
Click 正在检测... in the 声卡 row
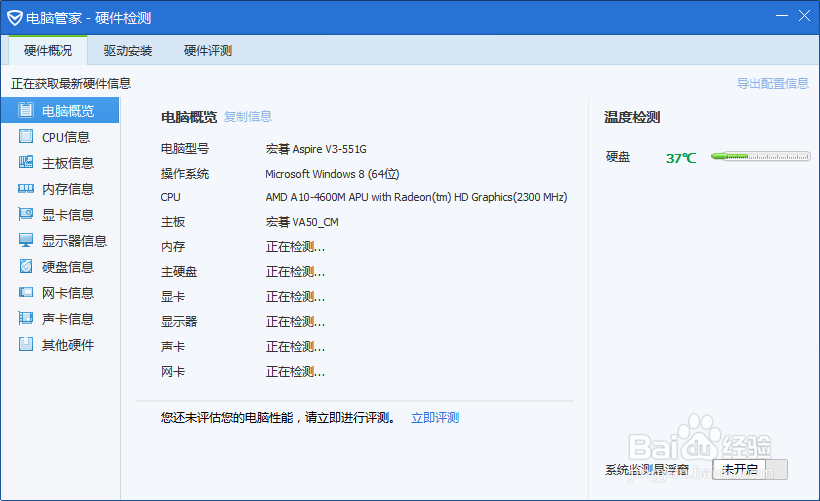click(x=295, y=347)
